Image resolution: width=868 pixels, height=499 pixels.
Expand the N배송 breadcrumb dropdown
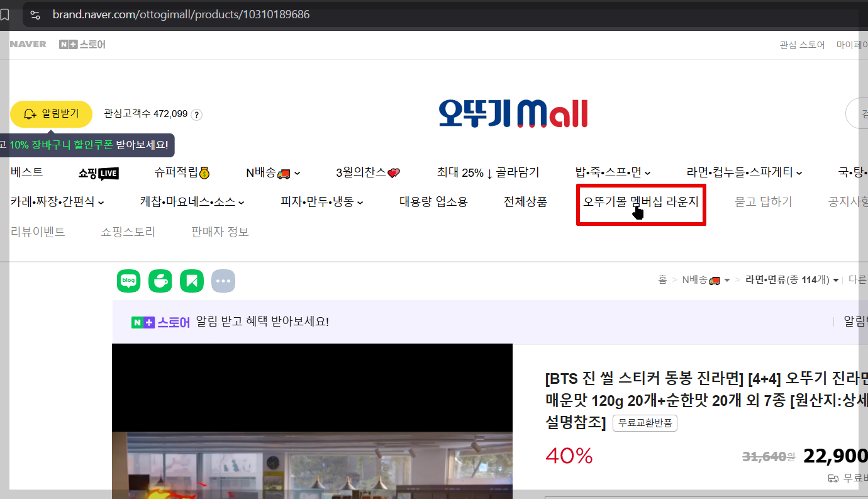(706, 280)
